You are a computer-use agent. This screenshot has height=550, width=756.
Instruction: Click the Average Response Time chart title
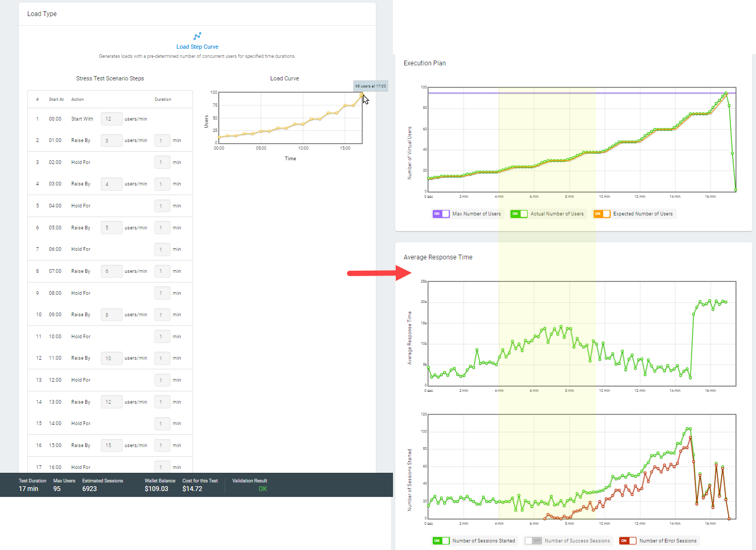(x=438, y=257)
